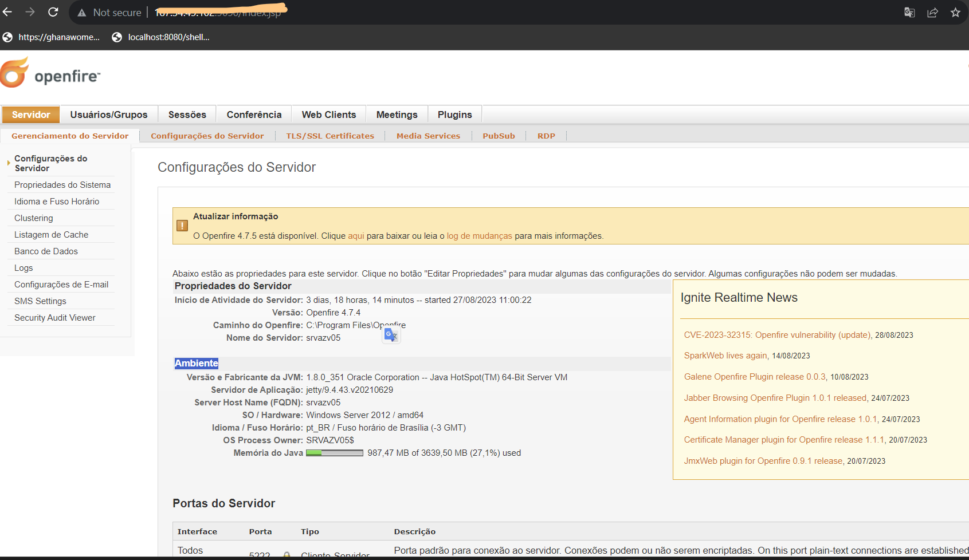Click the Not secure warning icon

82,13
